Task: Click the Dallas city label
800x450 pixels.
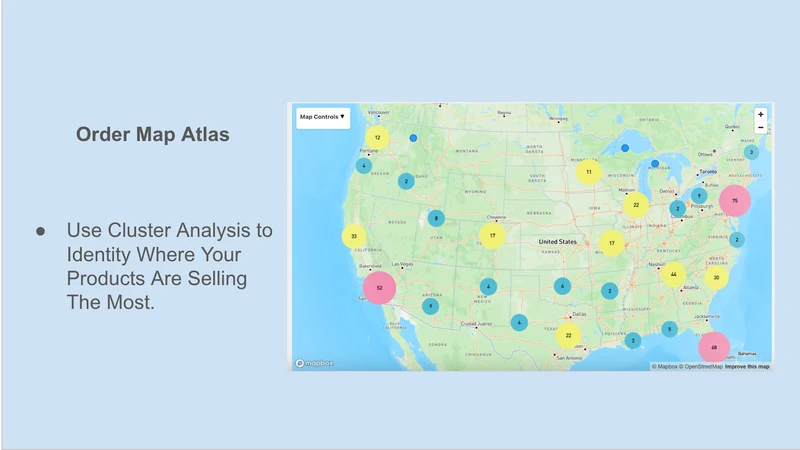Action: click(x=579, y=314)
